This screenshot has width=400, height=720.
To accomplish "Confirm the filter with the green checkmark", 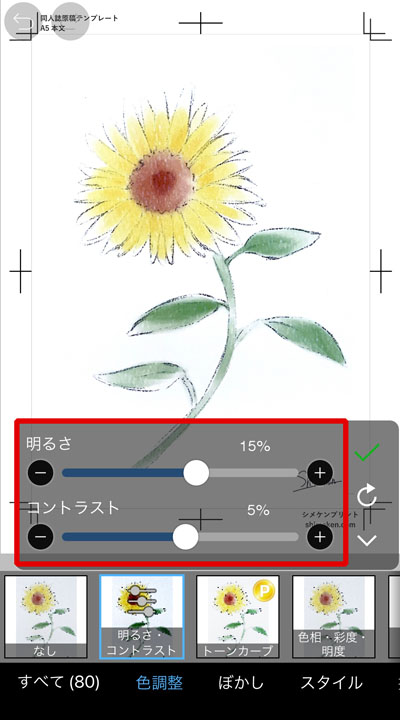I will pyautogui.click(x=366, y=452).
